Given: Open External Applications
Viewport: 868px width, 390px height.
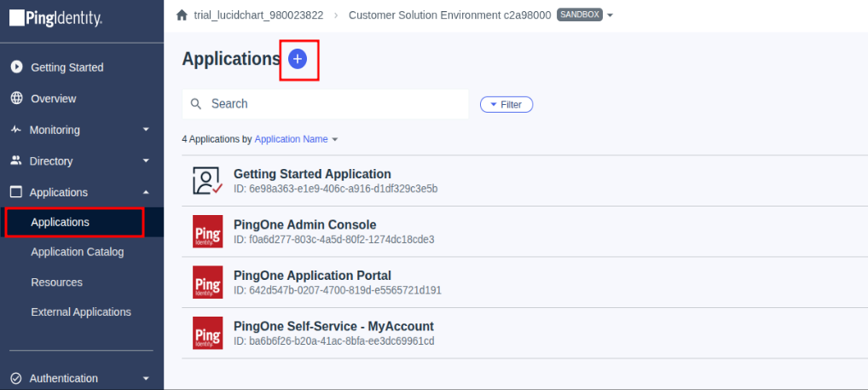Looking at the screenshot, I should pos(81,311).
